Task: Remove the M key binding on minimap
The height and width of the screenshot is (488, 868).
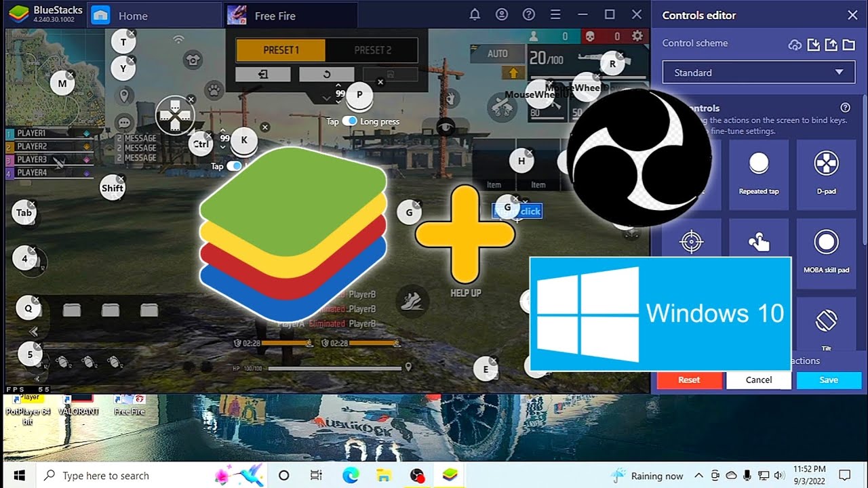Action: tap(71, 75)
